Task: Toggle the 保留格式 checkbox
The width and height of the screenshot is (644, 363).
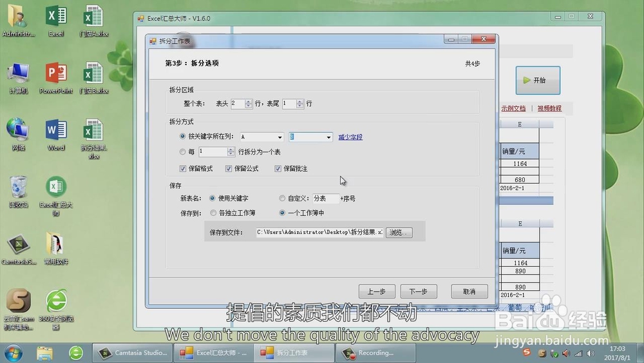Action: [x=183, y=168]
